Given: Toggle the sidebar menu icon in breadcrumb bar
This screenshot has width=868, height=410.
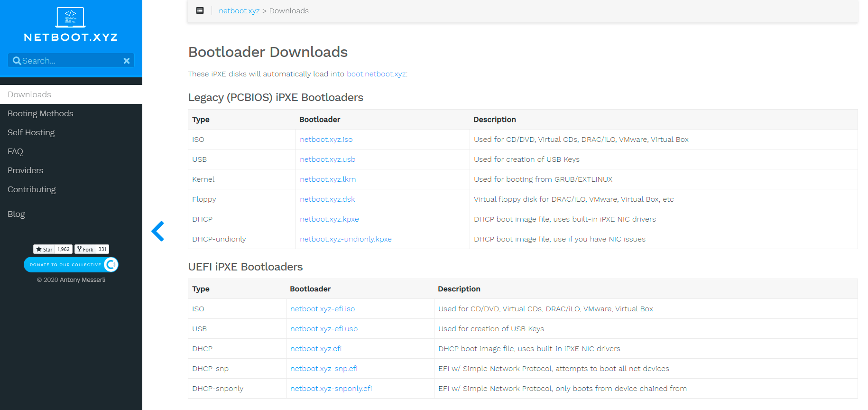Looking at the screenshot, I should pyautogui.click(x=200, y=10).
